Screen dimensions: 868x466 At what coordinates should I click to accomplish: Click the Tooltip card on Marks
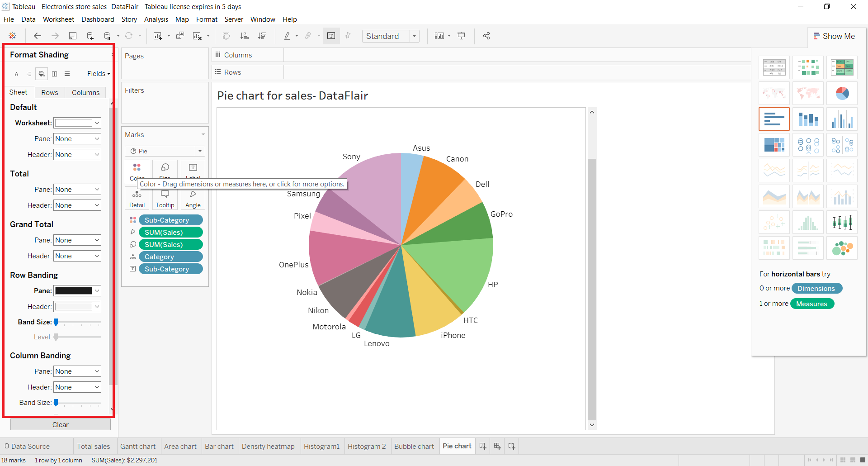(165, 199)
